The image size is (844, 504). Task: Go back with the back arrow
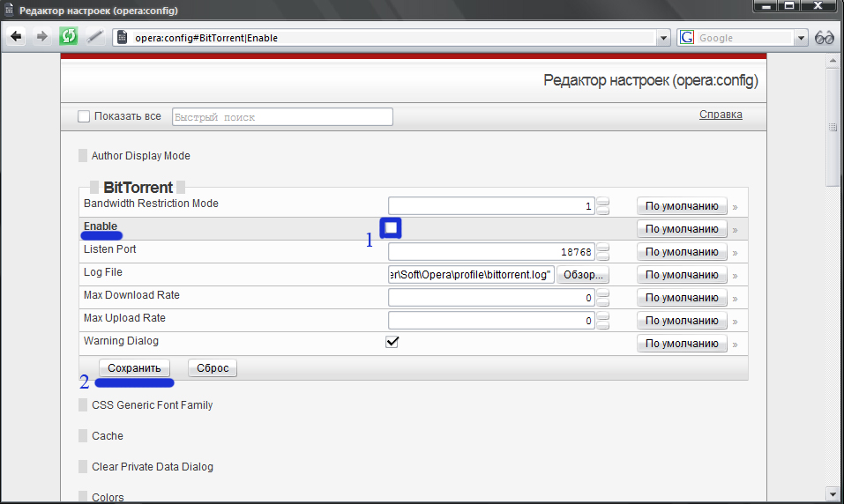point(16,37)
